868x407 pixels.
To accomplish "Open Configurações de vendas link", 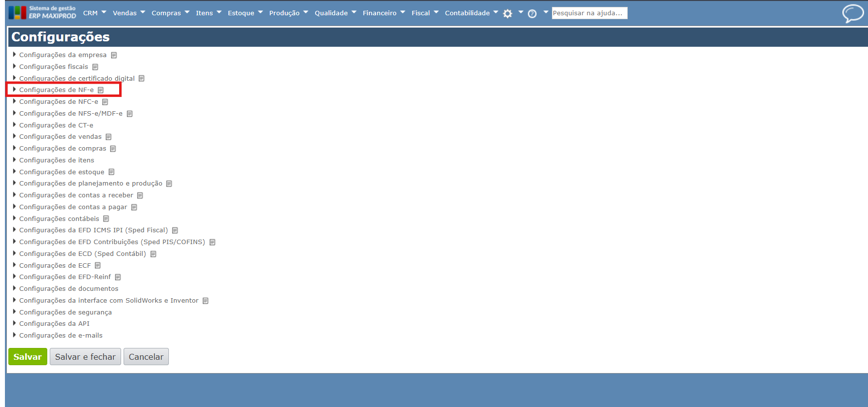I will click(x=61, y=137).
